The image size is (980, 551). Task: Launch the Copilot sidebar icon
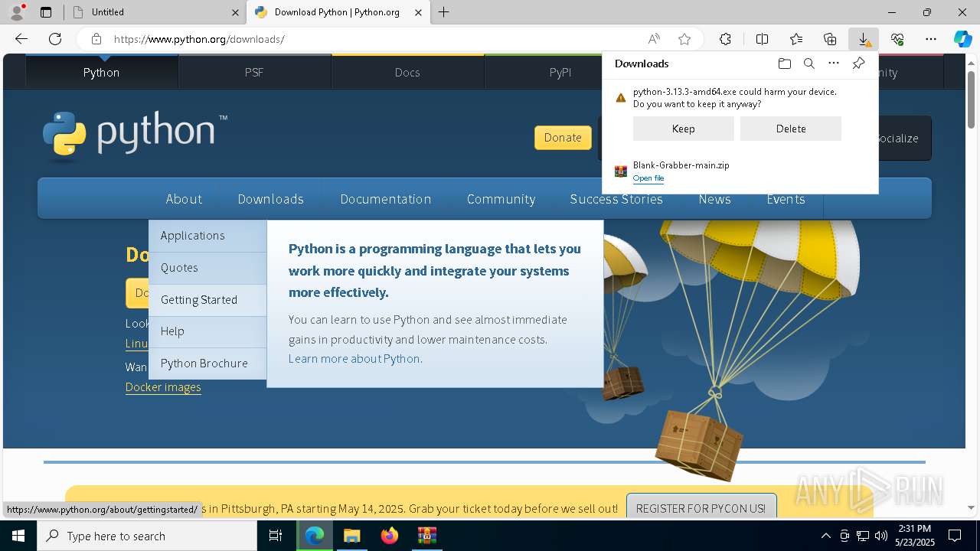click(962, 39)
